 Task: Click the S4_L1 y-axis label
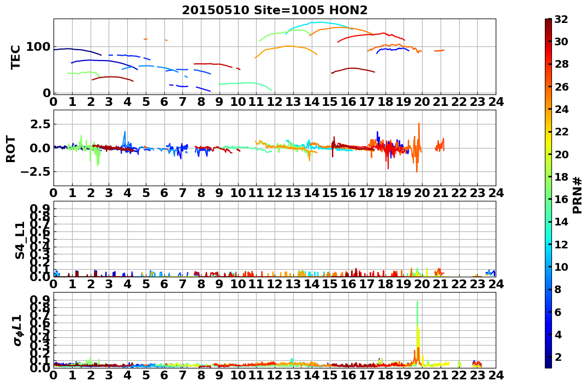point(20,240)
